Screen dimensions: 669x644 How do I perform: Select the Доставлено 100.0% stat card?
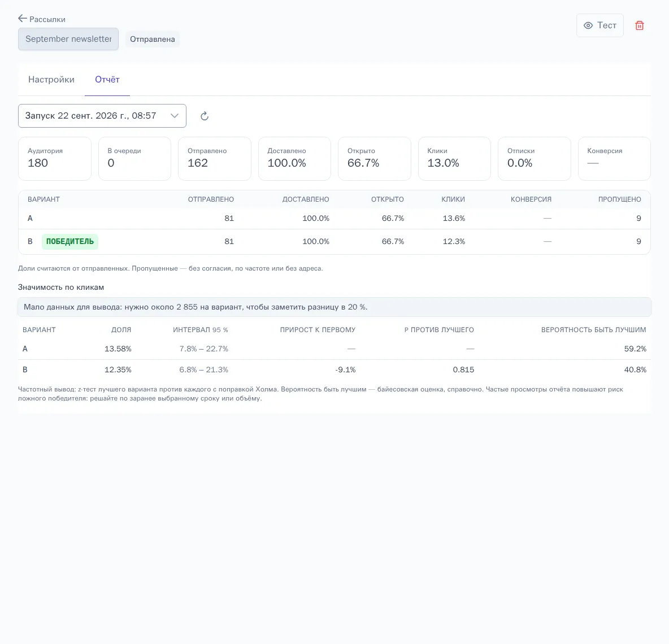pyautogui.click(x=294, y=159)
